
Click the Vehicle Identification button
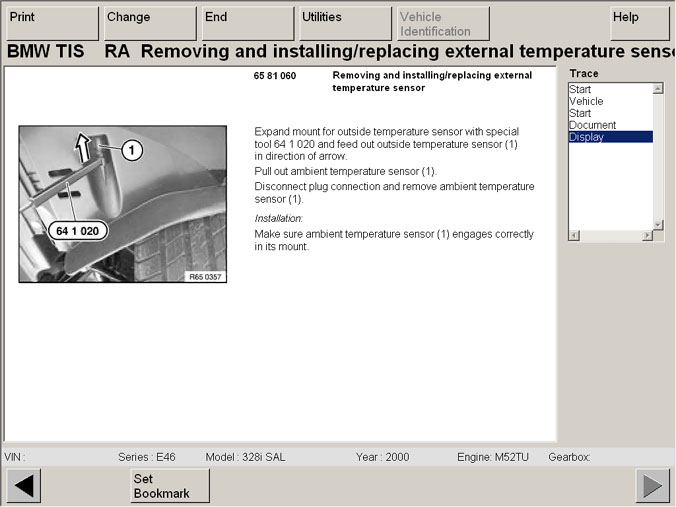[443, 23]
